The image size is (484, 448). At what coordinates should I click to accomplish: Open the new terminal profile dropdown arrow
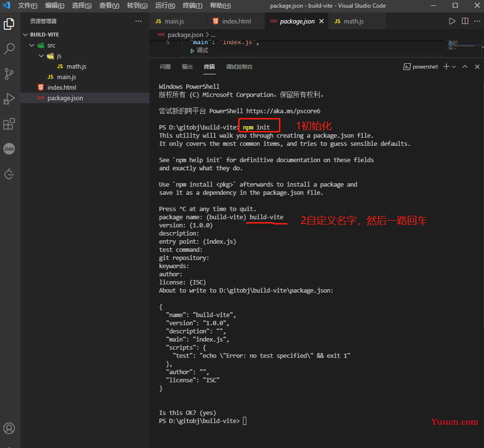point(454,67)
